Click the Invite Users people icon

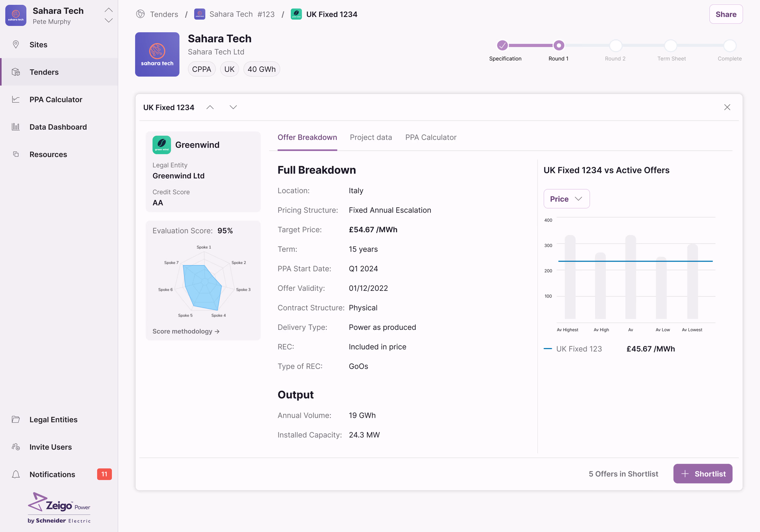16,447
